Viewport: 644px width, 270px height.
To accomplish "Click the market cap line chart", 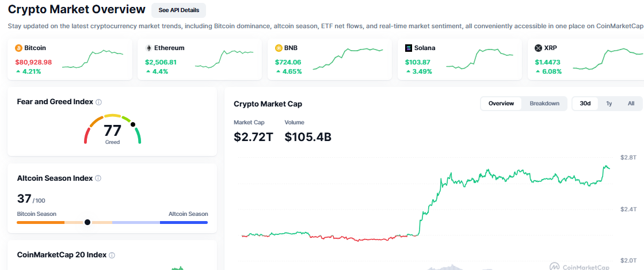I will click(x=426, y=203).
